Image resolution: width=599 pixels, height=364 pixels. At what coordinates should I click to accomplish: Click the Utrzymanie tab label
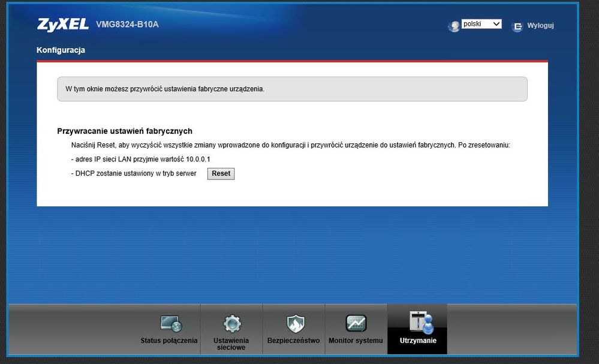pos(418,341)
